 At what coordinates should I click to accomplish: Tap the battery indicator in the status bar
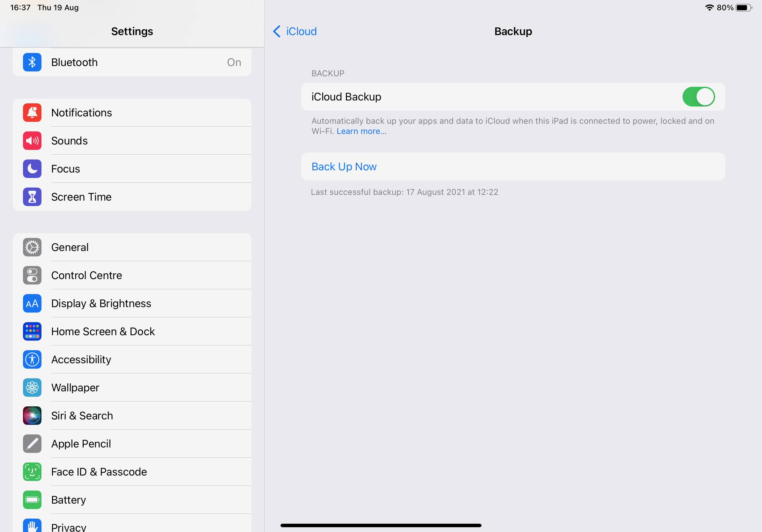click(x=744, y=8)
